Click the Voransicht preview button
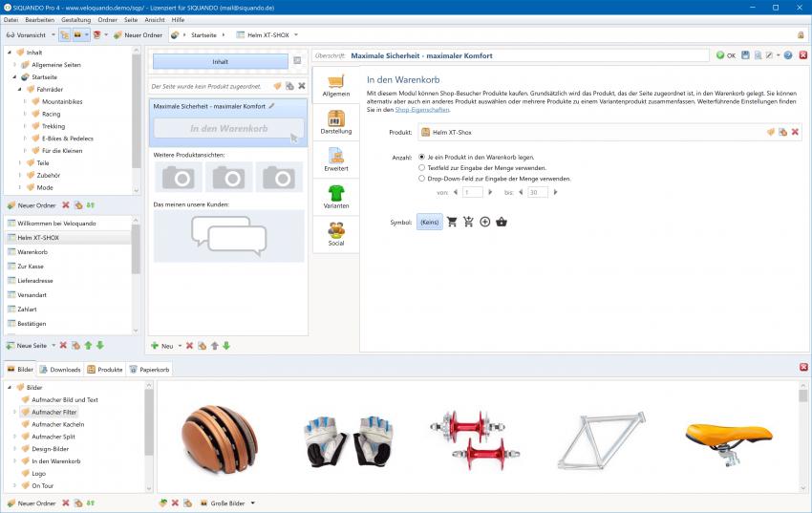This screenshot has height=513, width=812. pyautogui.click(x=26, y=34)
